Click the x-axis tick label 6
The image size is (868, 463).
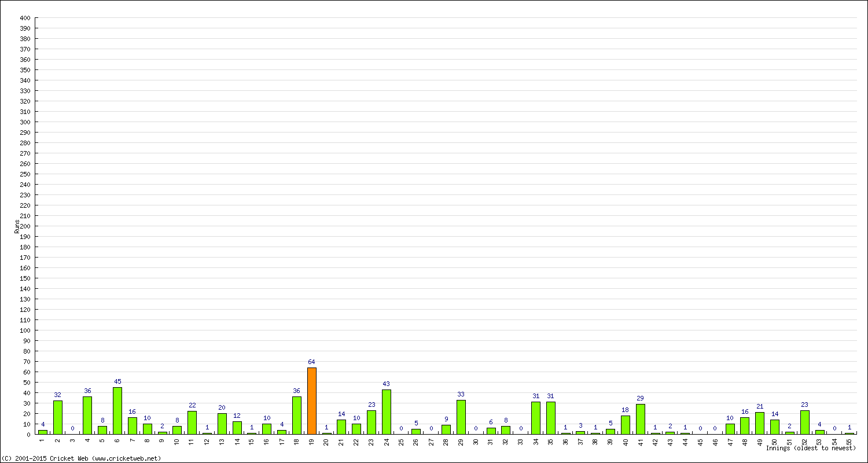117,440
